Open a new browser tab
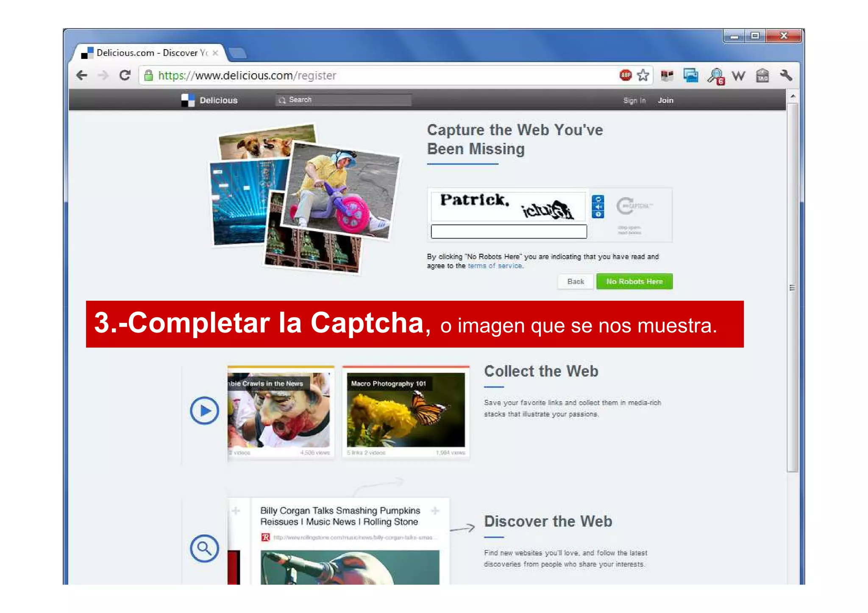This screenshot has height=613, width=868. tap(237, 53)
